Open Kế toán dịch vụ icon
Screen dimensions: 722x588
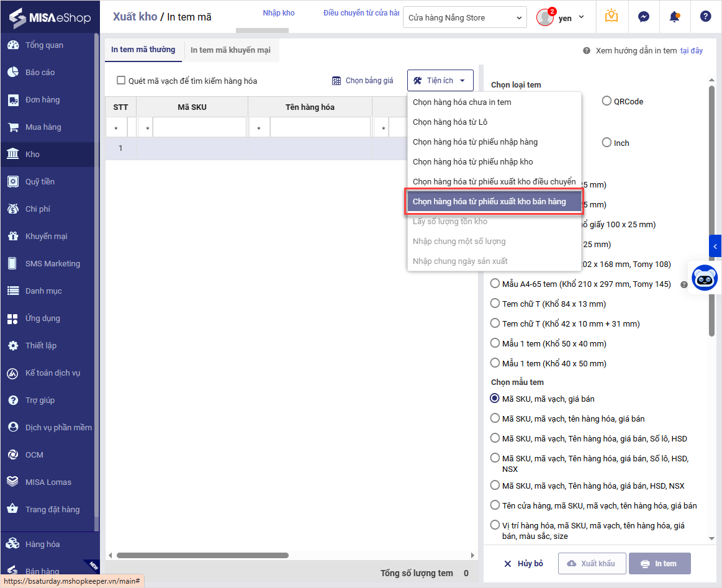(13, 373)
